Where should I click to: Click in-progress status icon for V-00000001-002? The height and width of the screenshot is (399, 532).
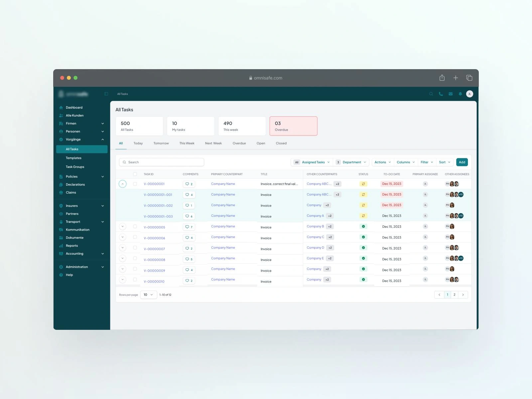click(363, 205)
